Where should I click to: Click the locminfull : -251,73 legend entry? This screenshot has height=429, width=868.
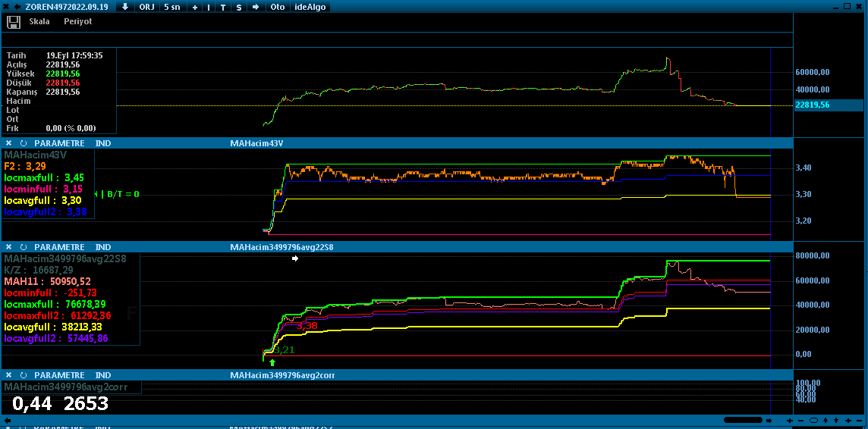pos(50,293)
